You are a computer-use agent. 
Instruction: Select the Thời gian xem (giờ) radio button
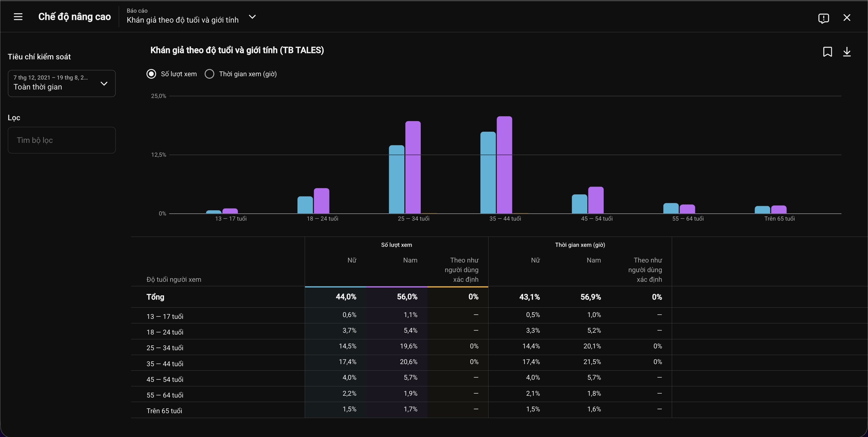[x=209, y=74]
